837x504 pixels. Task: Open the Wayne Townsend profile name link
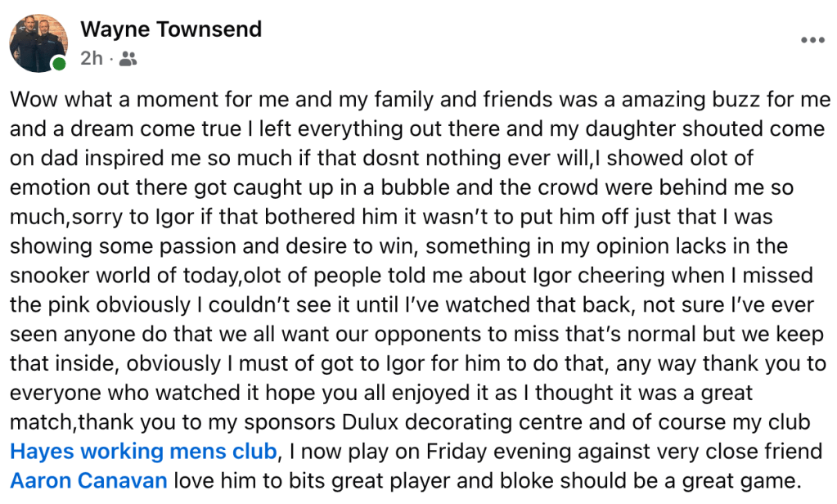tap(170, 29)
